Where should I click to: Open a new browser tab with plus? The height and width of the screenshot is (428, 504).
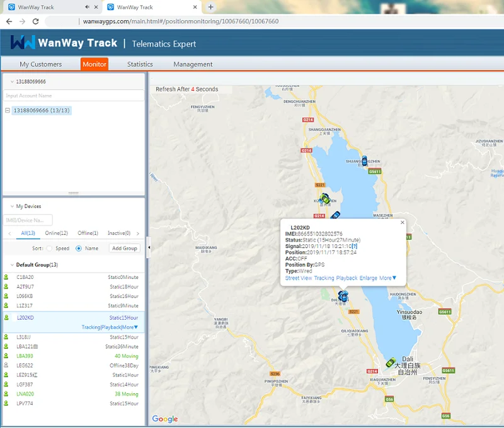[211, 7]
